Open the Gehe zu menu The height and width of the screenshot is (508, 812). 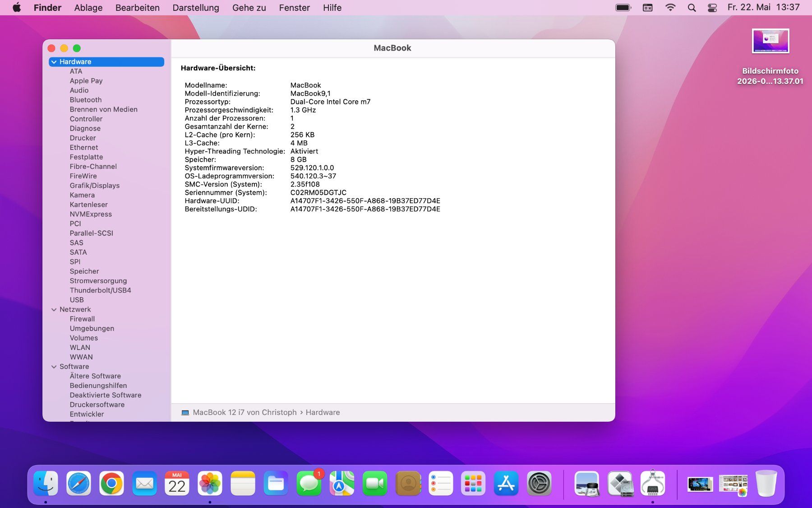click(249, 8)
